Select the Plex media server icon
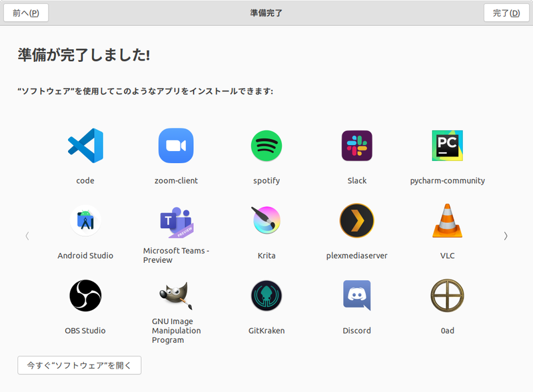This screenshot has height=392, width=533. click(x=357, y=220)
